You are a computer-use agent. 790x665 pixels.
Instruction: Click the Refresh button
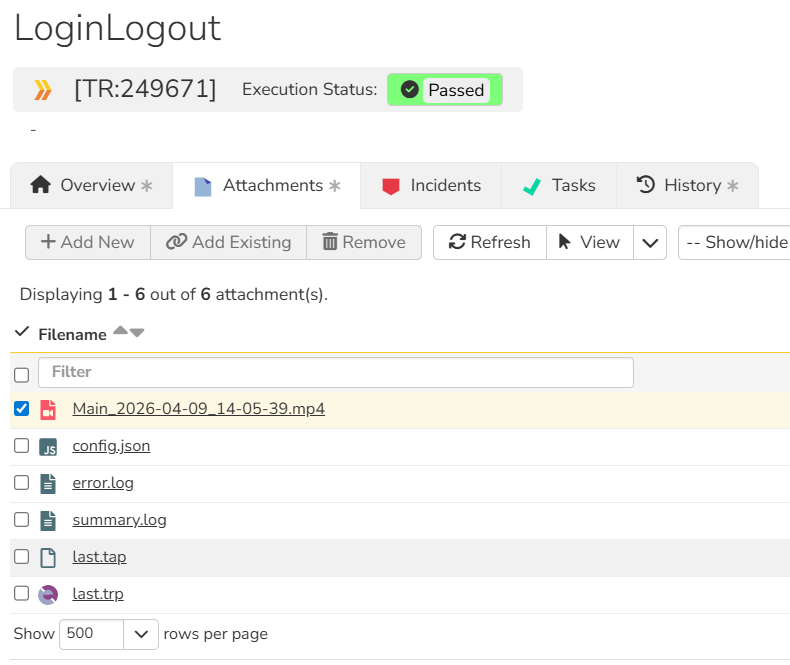(x=490, y=242)
